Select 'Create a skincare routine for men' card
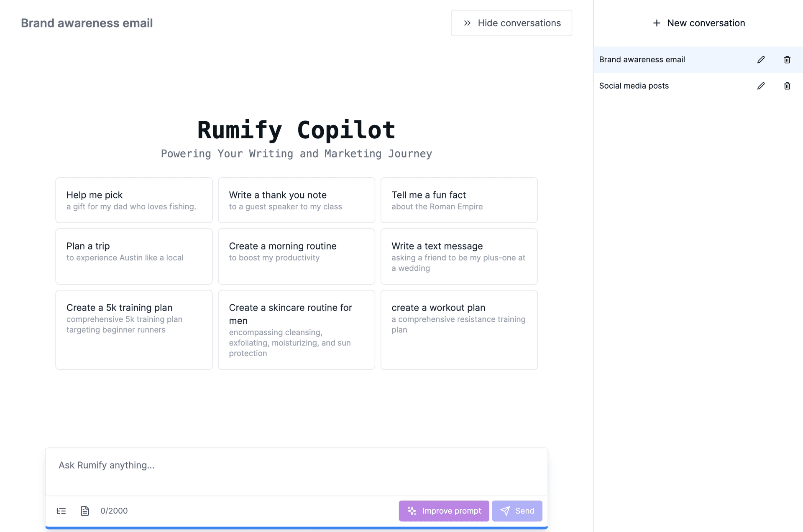803x532 pixels. 297,330
